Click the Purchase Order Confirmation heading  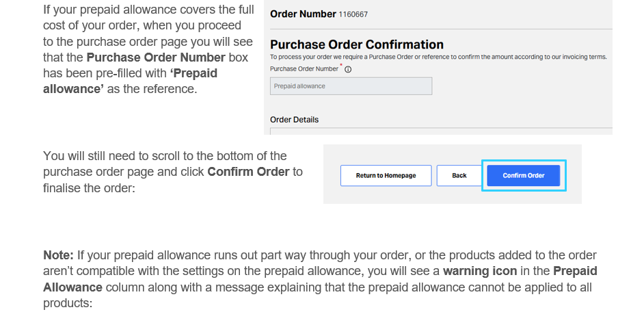pos(357,44)
